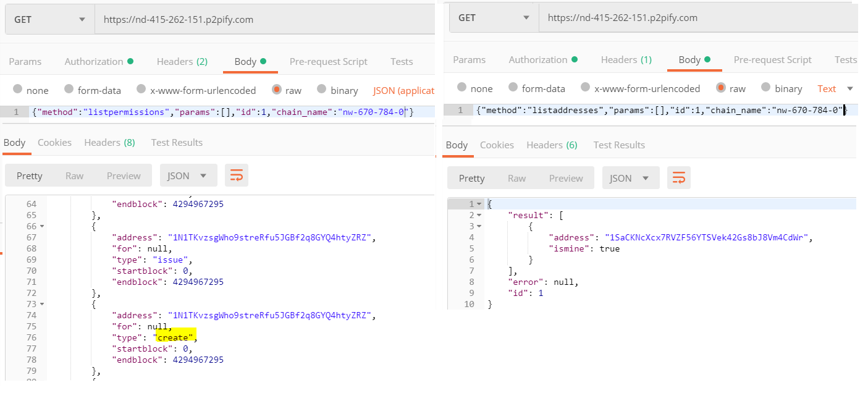Click highlighted "create" value on line 76

pos(177,337)
